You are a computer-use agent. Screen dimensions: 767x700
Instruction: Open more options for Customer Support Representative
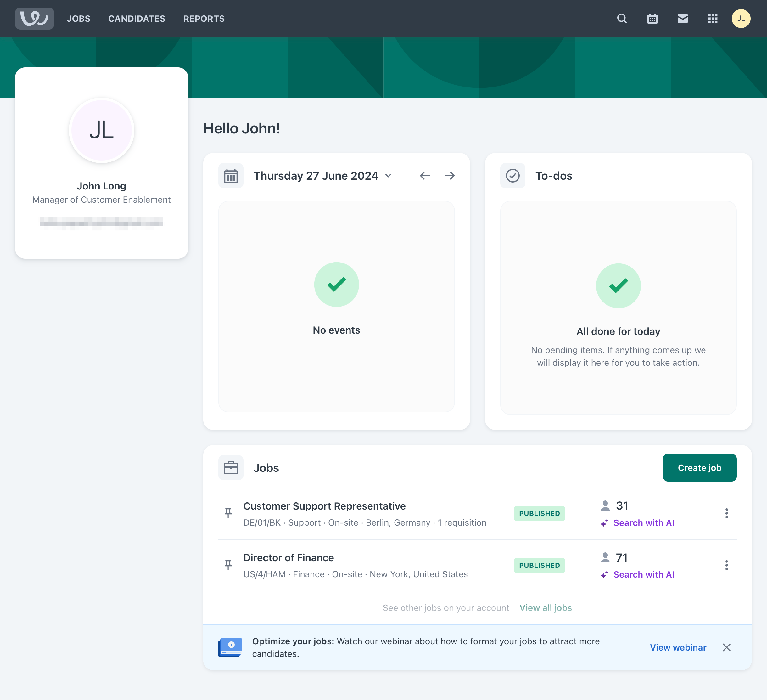coord(726,513)
